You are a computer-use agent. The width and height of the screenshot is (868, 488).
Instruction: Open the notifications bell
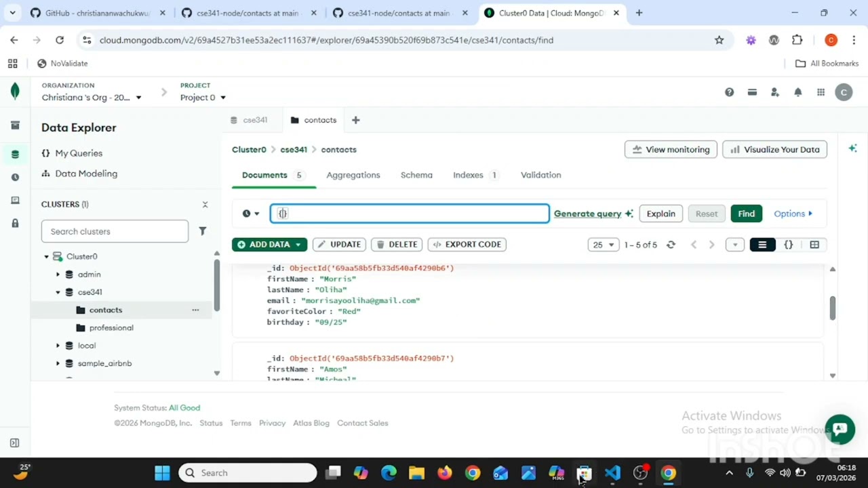[x=798, y=93]
